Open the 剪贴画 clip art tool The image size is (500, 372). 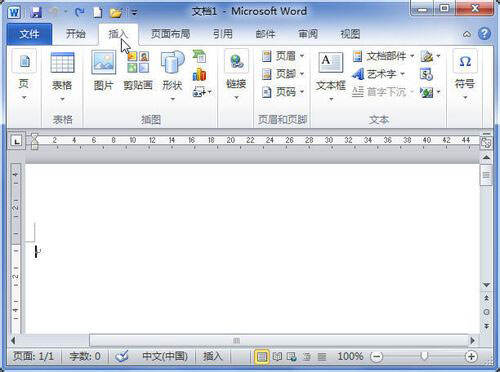138,71
